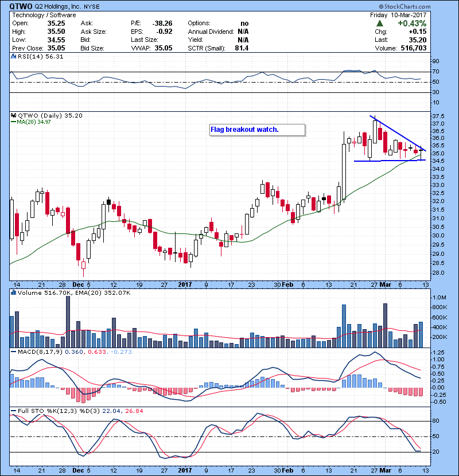The width and height of the screenshot is (459, 476).
Task: Click the Prev Close value 35.05
Action: [56, 48]
